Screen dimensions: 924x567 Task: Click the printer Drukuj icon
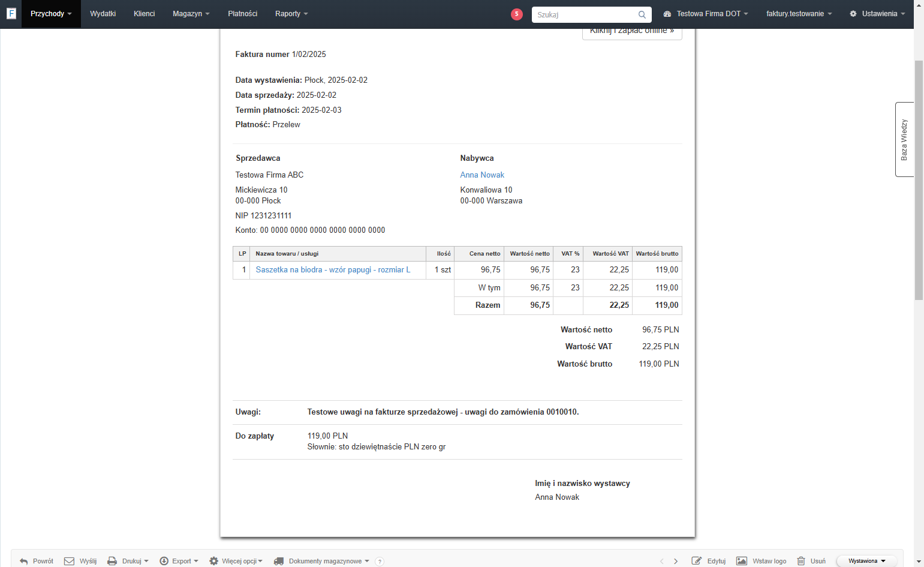point(112,561)
